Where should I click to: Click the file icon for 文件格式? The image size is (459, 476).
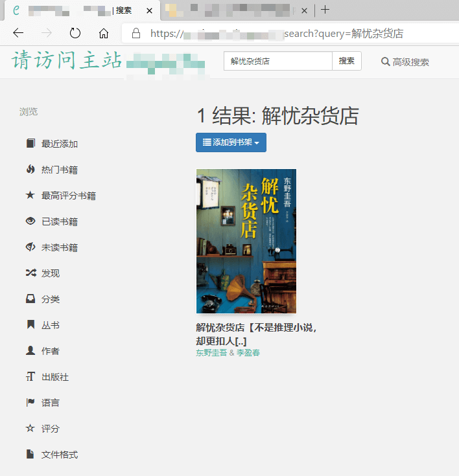point(30,454)
